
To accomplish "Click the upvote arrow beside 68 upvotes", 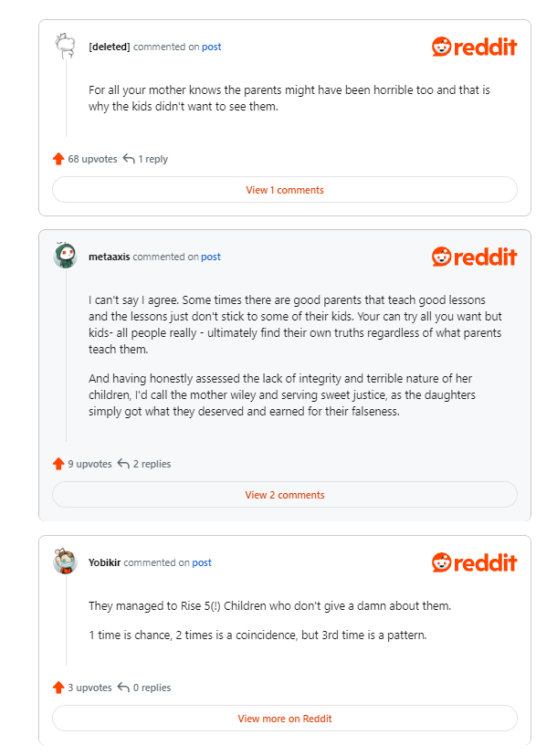I will tap(59, 159).
